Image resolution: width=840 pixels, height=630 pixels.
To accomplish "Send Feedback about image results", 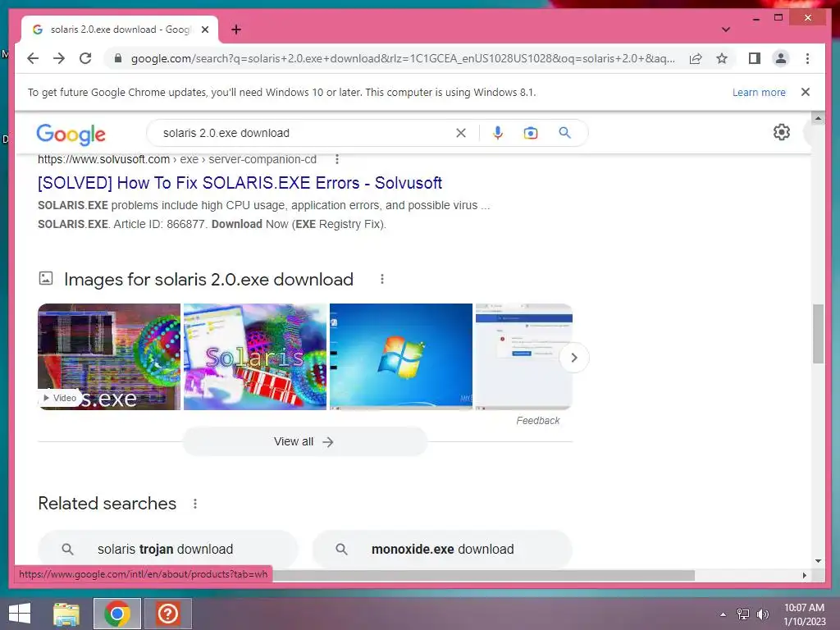I will (x=537, y=421).
